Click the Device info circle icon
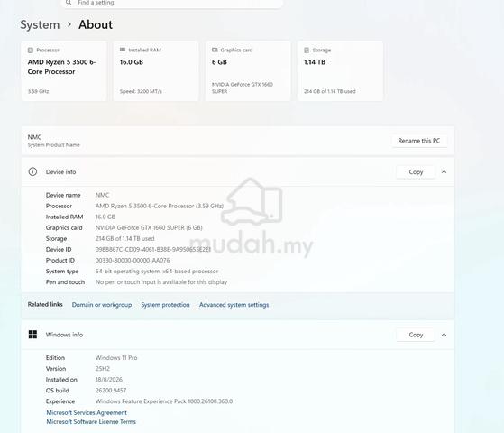The image size is (504, 433). (32, 171)
